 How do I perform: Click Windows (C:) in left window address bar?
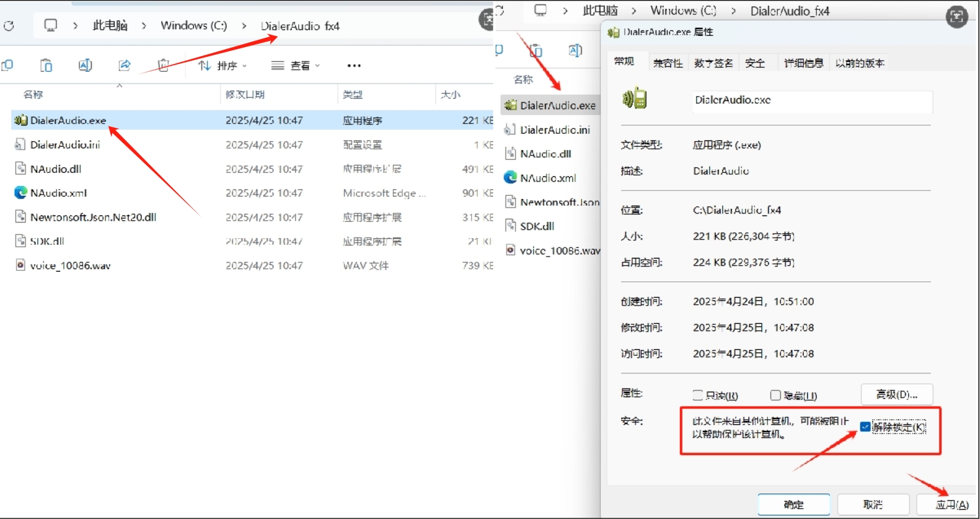click(194, 26)
